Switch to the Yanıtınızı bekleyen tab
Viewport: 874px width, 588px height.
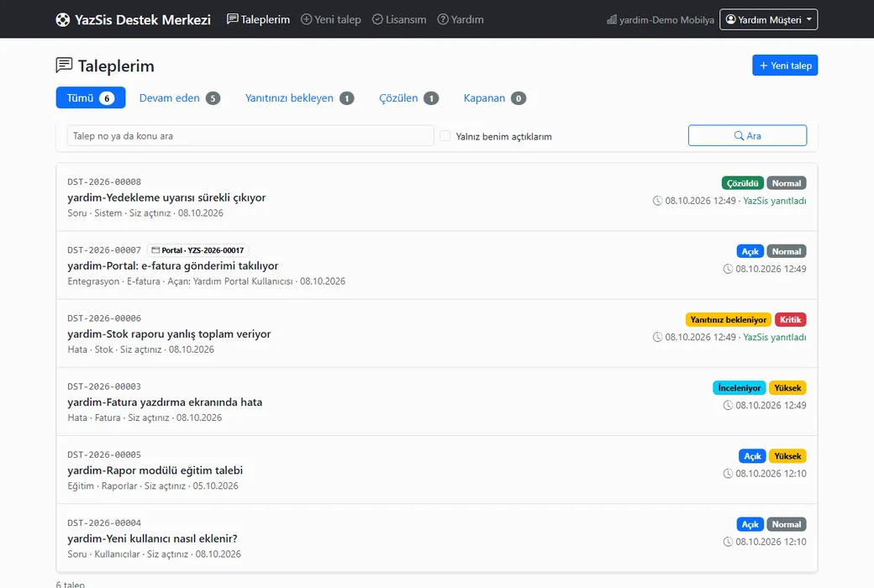pyautogui.click(x=299, y=98)
